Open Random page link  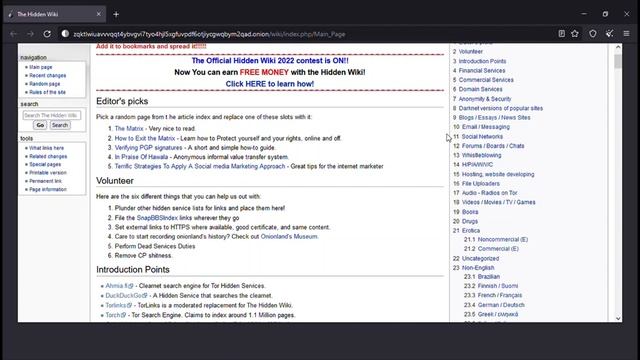tap(44, 84)
